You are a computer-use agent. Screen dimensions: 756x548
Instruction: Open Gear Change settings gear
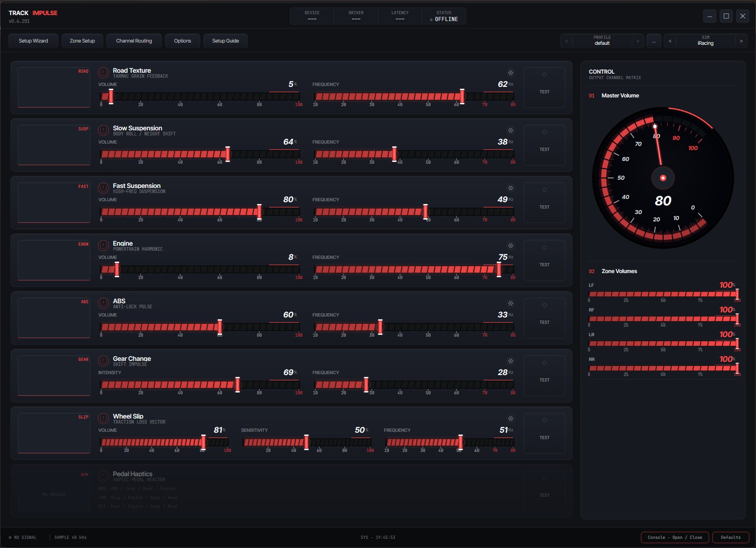pyautogui.click(x=511, y=361)
